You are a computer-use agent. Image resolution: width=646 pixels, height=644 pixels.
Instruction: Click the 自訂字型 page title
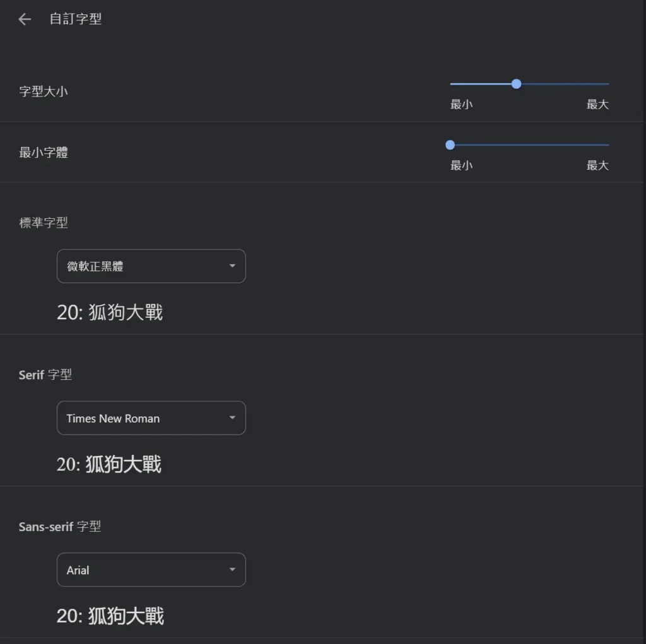pyautogui.click(x=76, y=19)
